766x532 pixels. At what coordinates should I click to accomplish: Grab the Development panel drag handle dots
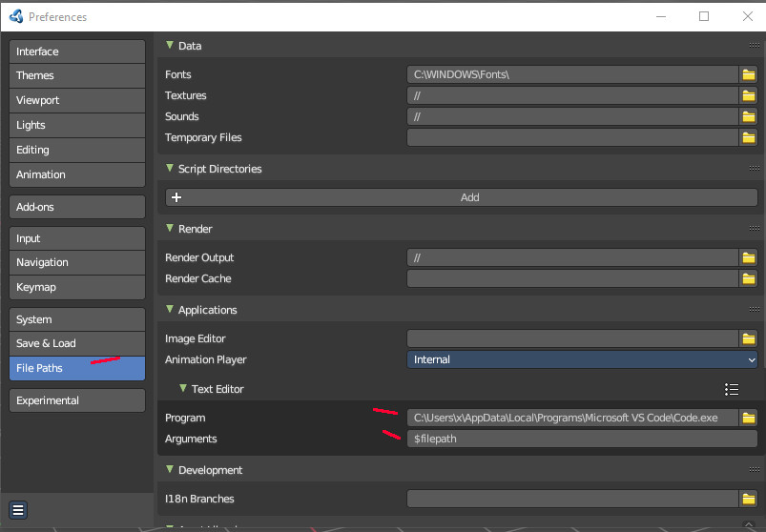pos(754,469)
